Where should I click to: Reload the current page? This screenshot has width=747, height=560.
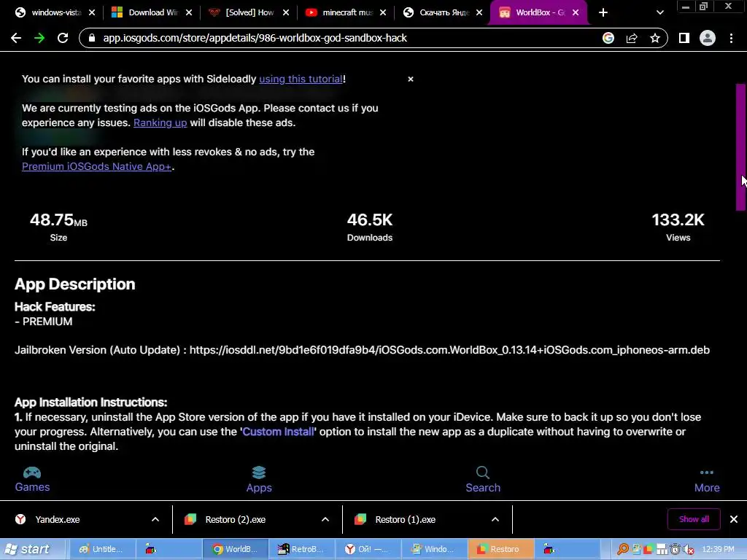[63, 38]
